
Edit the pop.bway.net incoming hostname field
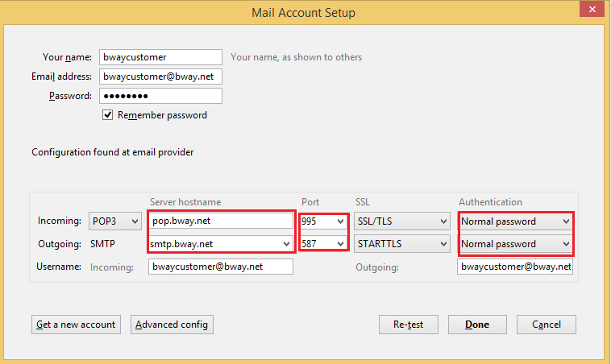click(x=221, y=221)
